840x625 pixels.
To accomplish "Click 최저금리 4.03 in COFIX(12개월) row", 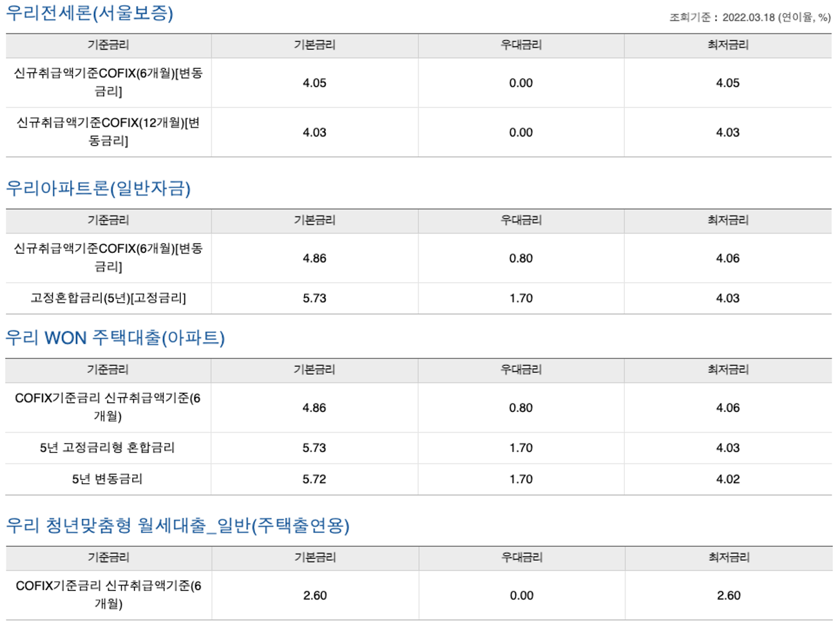I will (x=728, y=133).
